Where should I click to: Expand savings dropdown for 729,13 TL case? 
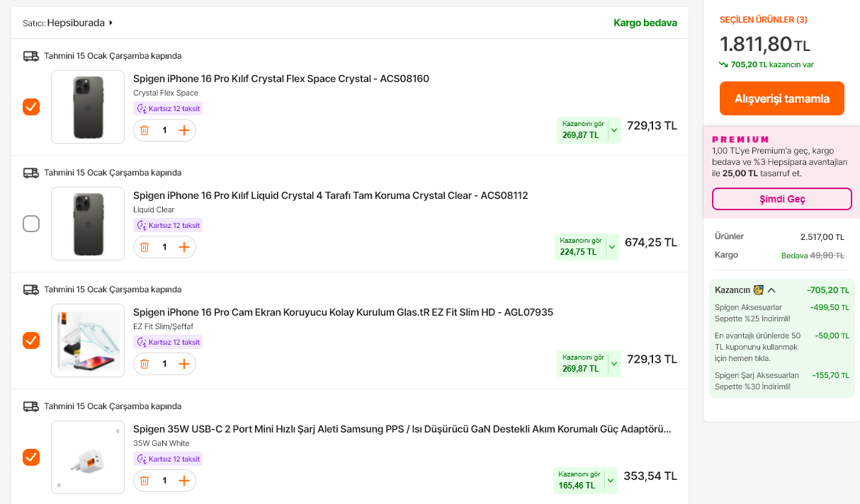[x=613, y=130]
